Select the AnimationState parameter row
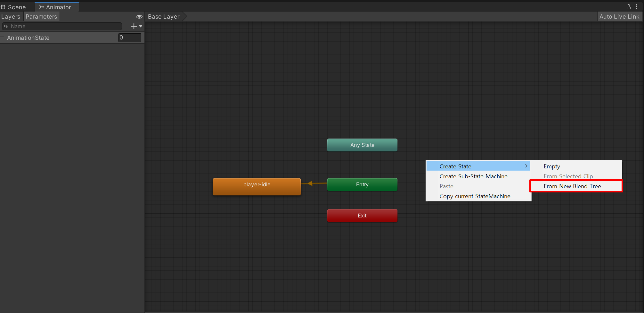This screenshot has width=644, height=313. pyautogui.click(x=72, y=38)
